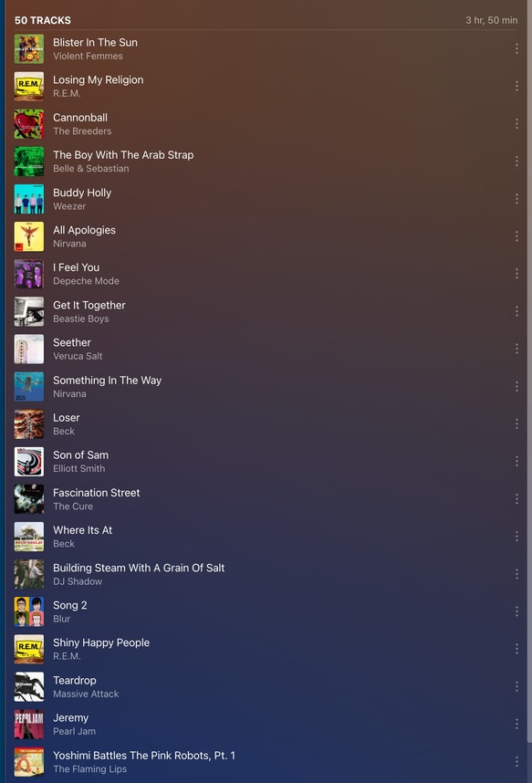Select Building Steam With A Grain Of Salt
This screenshot has height=783, width=532.
[139, 568]
